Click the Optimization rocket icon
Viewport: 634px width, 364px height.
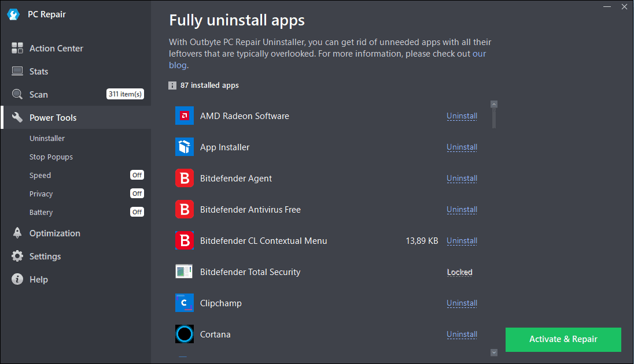[x=17, y=233]
